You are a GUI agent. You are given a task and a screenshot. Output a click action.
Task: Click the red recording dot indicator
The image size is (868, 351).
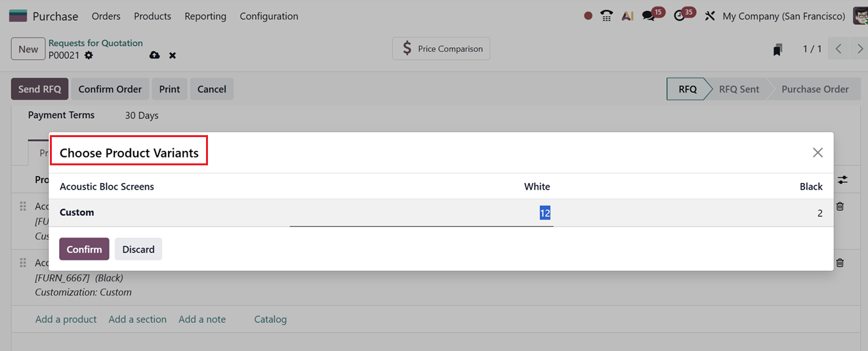click(x=588, y=16)
